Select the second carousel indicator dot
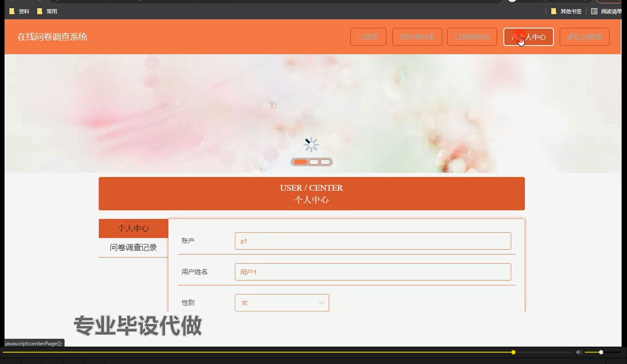This screenshot has width=627, height=364. click(x=313, y=162)
